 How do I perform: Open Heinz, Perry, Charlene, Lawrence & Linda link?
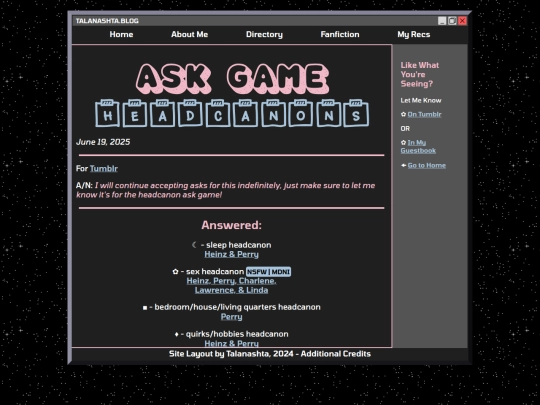click(x=231, y=285)
